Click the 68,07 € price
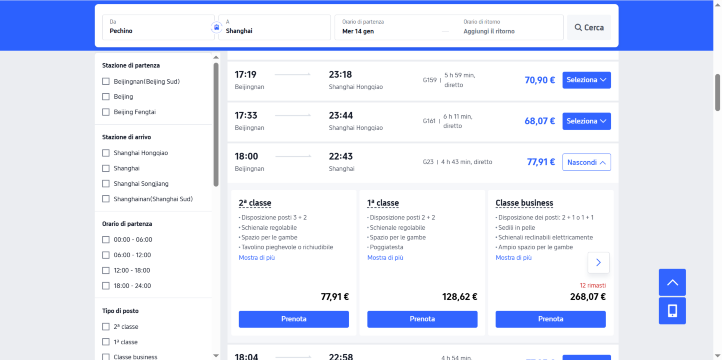 (x=540, y=121)
